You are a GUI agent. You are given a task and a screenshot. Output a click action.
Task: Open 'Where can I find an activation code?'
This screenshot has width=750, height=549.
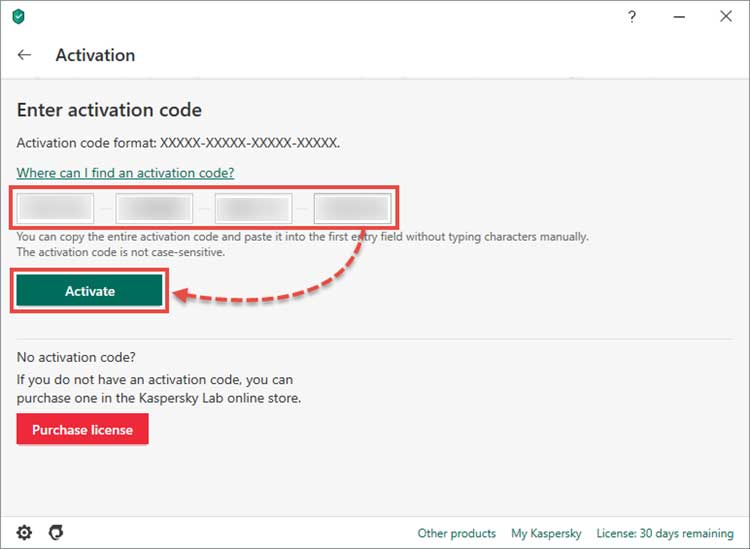pyautogui.click(x=125, y=173)
